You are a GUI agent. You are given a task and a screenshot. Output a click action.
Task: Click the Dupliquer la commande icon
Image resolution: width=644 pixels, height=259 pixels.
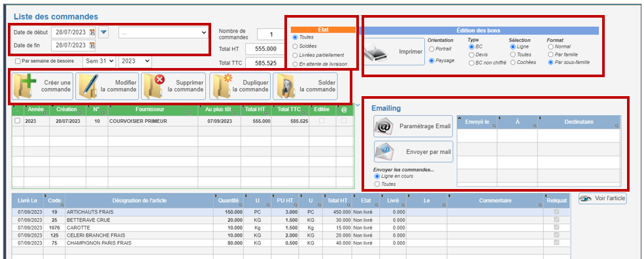[x=220, y=86]
